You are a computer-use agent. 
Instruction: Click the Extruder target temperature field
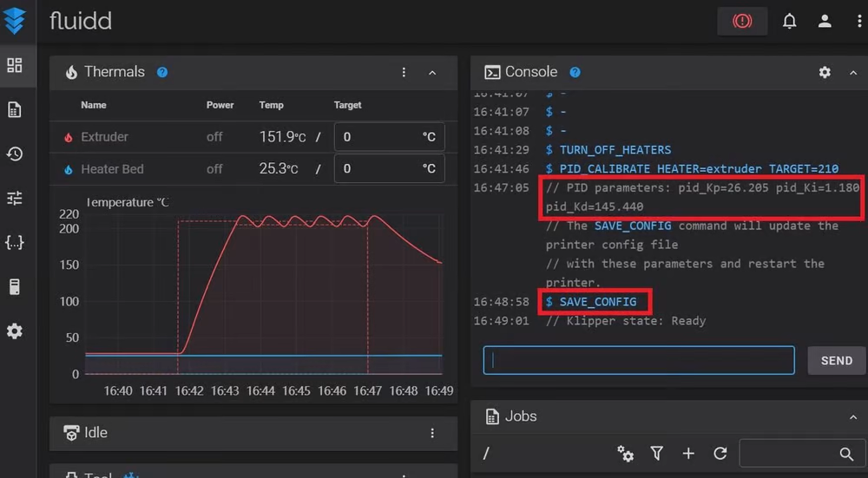click(x=378, y=137)
